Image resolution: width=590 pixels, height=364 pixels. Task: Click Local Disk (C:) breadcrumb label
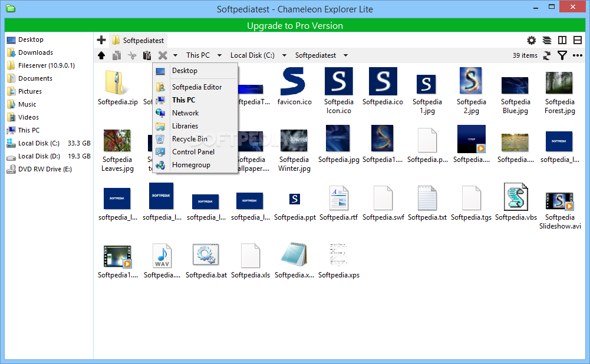tap(252, 55)
